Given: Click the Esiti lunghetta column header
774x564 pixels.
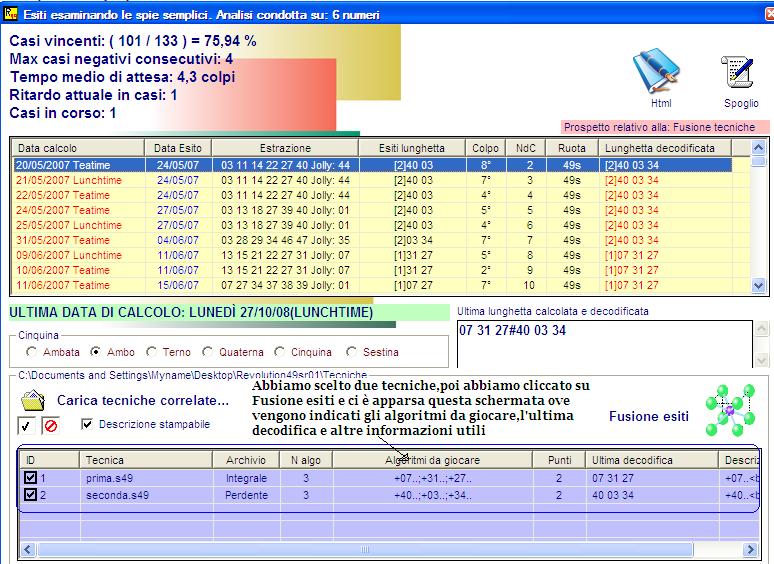Looking at the screenshot, I should click(412, 148).
